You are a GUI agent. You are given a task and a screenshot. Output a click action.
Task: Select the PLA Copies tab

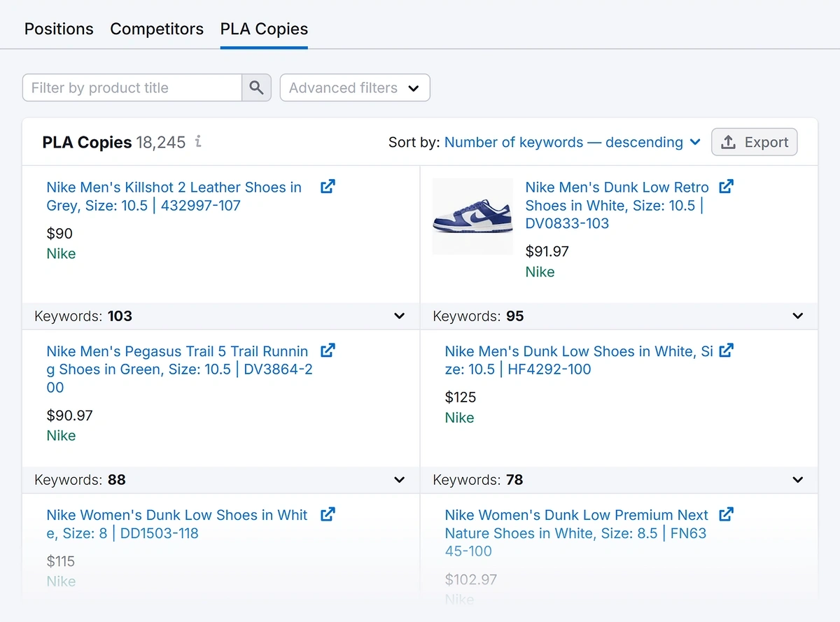coord(264,29)
